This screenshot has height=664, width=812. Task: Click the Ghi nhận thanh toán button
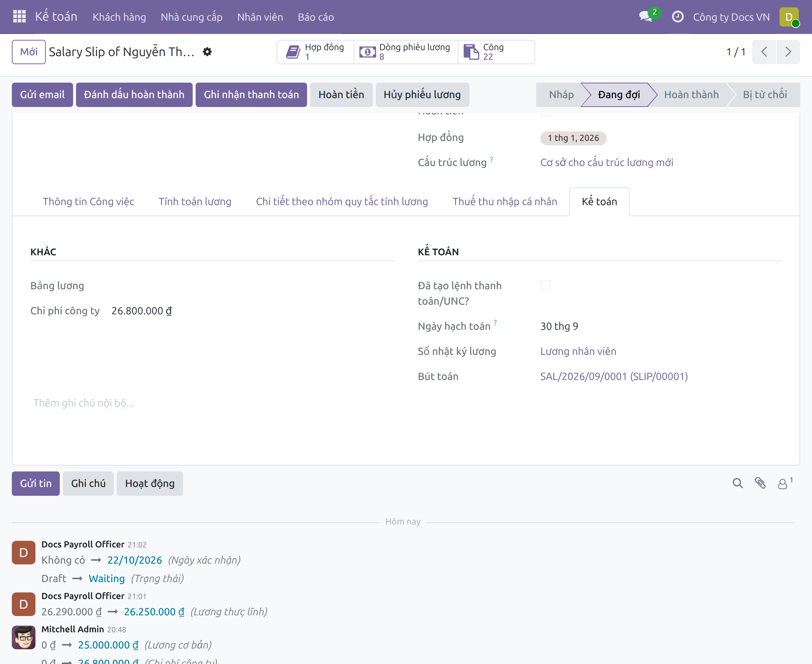[x=251, y=95]
